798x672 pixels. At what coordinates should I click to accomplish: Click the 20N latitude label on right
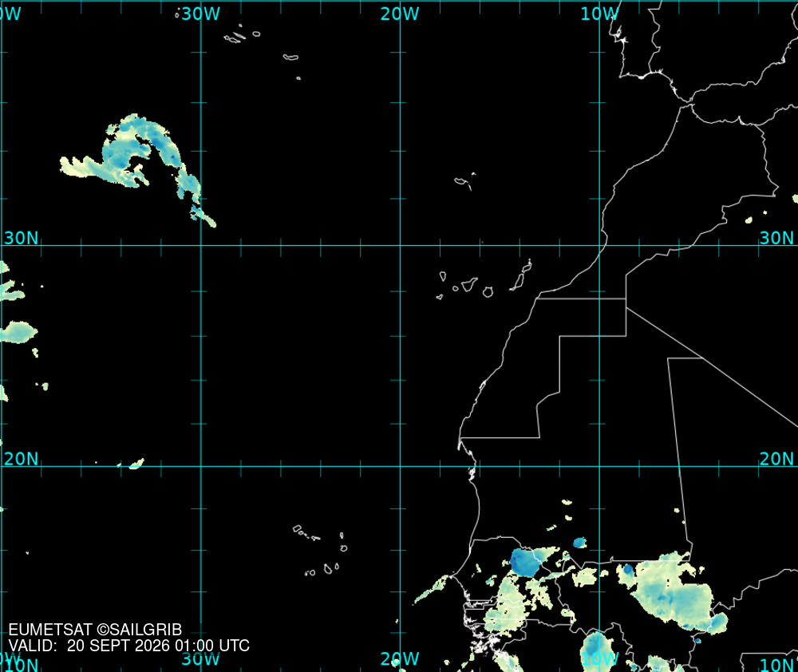point(776,459)
